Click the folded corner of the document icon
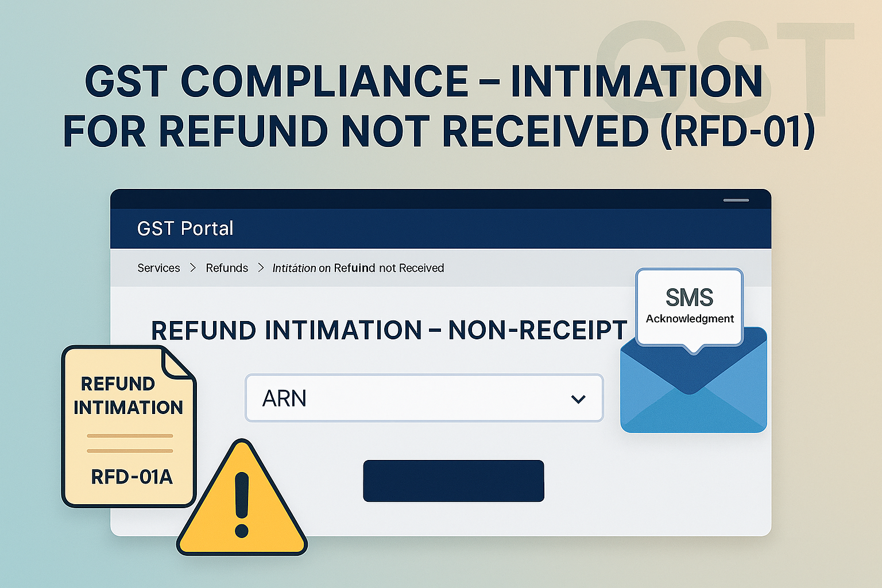 coord(177,363)
